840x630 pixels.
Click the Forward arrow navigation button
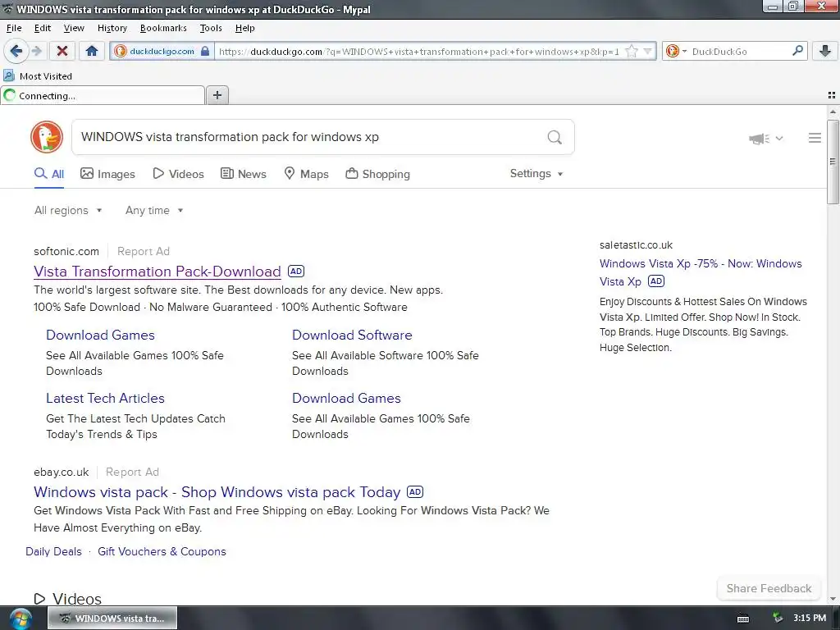point(37,51)
